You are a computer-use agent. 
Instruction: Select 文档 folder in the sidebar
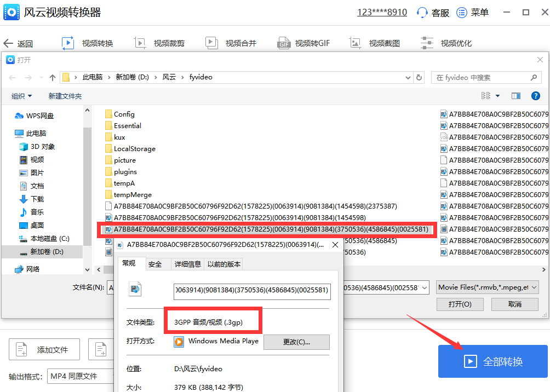pos(32,186)
